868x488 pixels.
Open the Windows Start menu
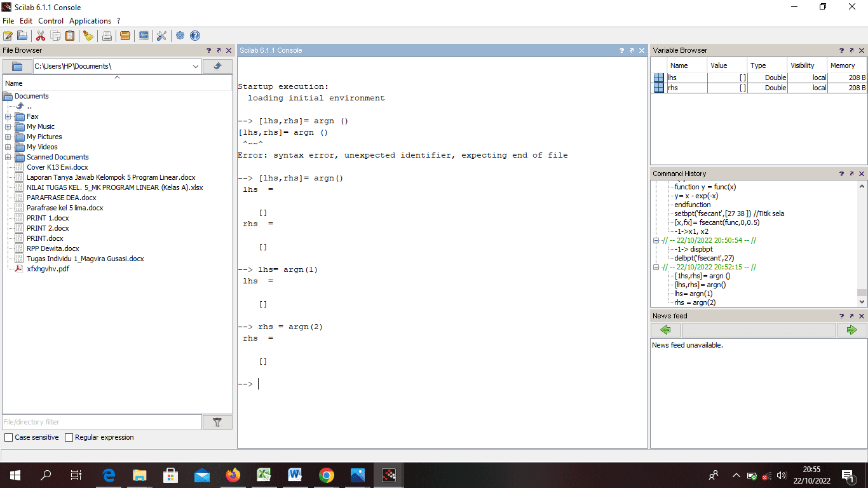point(15,475)
